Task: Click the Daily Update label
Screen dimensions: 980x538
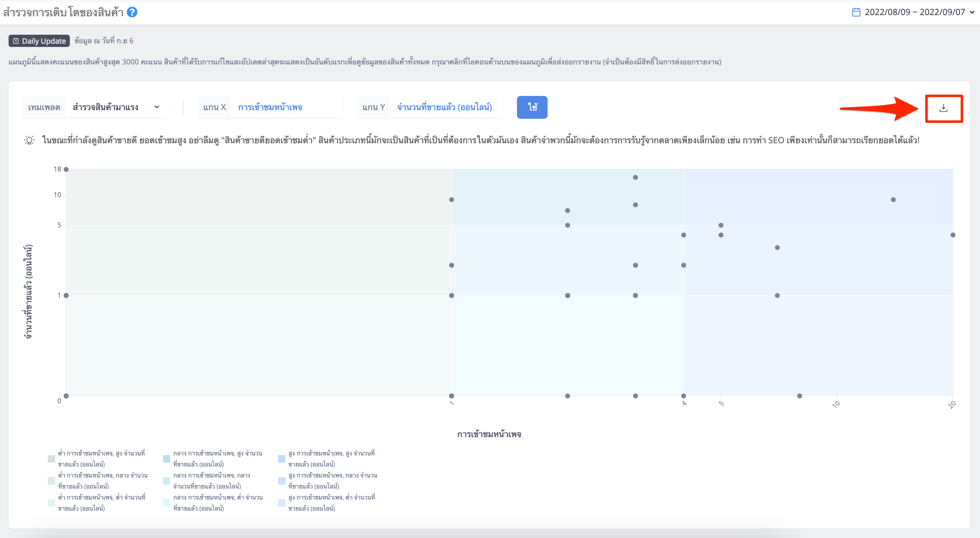Action: pos(44,41)
